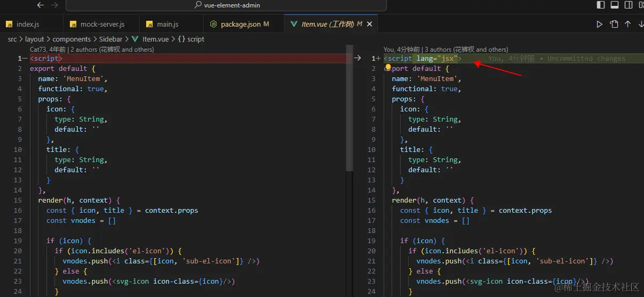644x297 pixels.
Task: Click "if (icon.includes('el-icon')) {" in the right pane
Action: pyautogui.click(x=472, y=251)
